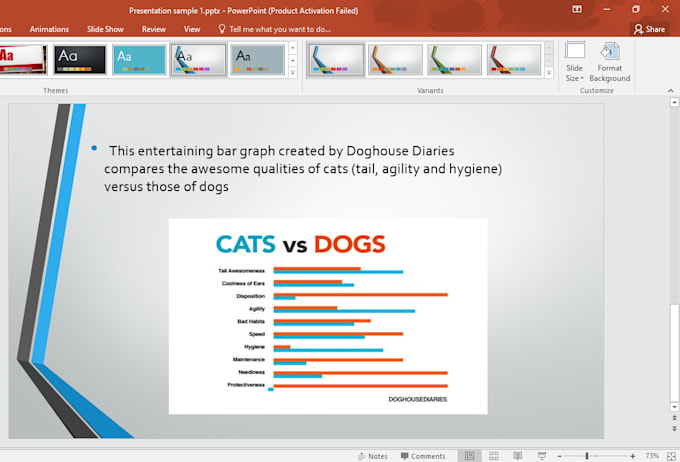Viewport: 680px width, 462px height.
Task: Click the share person icon
Action: point(638,29)
